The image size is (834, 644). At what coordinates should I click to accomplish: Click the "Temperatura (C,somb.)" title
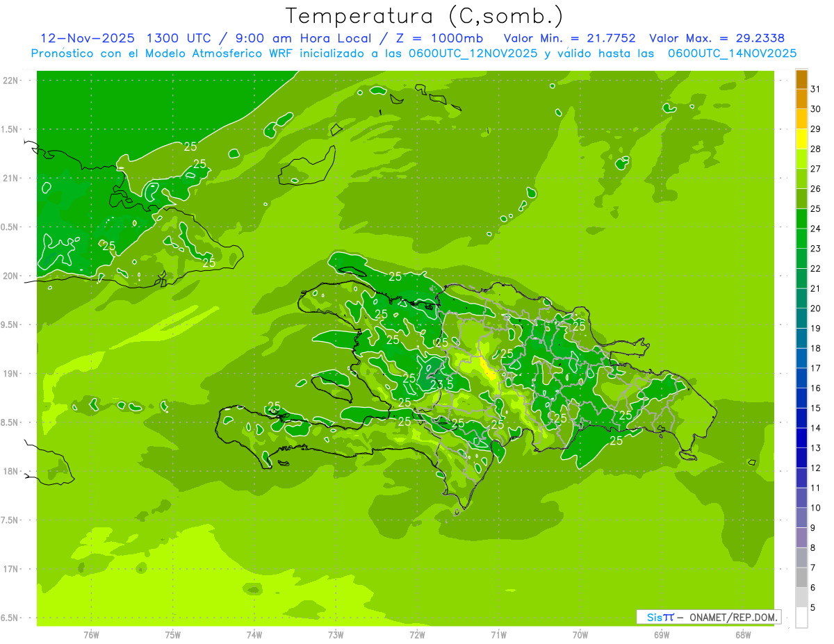pos(425,16)
